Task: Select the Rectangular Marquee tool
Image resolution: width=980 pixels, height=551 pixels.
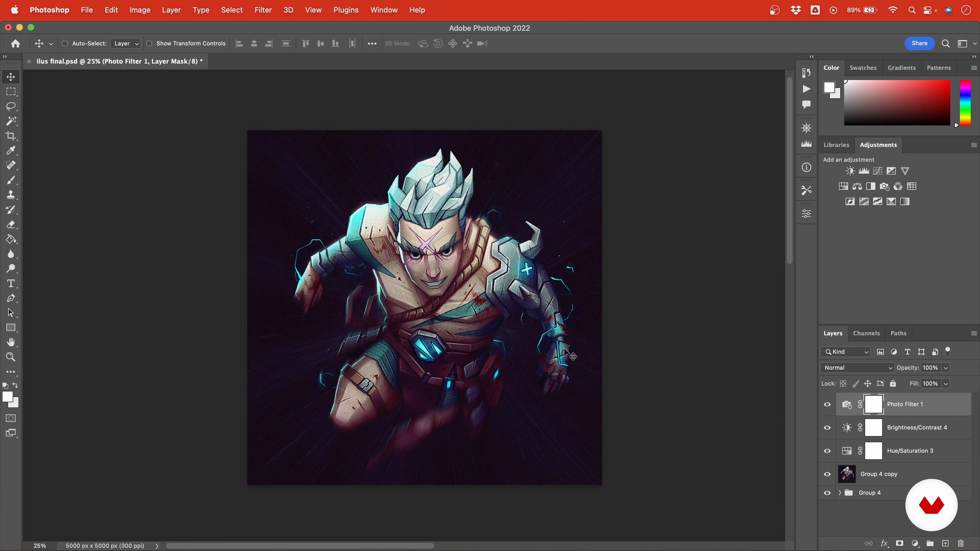Action: pos(11,92)
